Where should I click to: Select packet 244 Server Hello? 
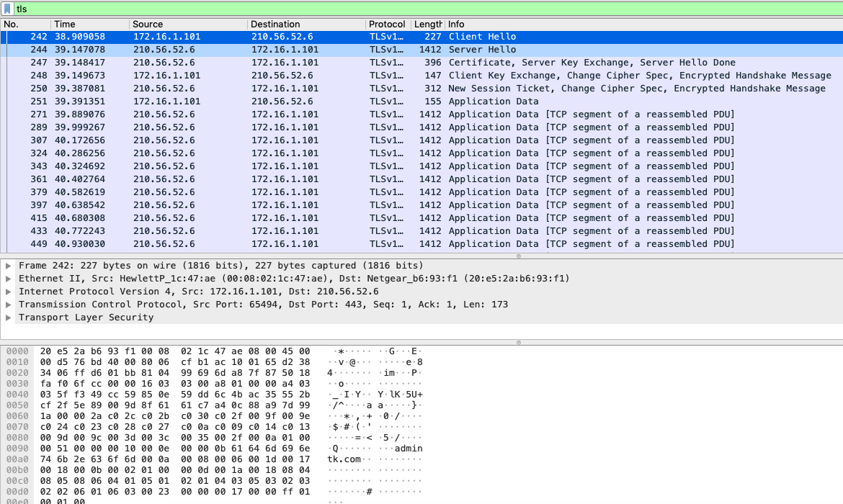pyautogui.click(x=421, y=50)
